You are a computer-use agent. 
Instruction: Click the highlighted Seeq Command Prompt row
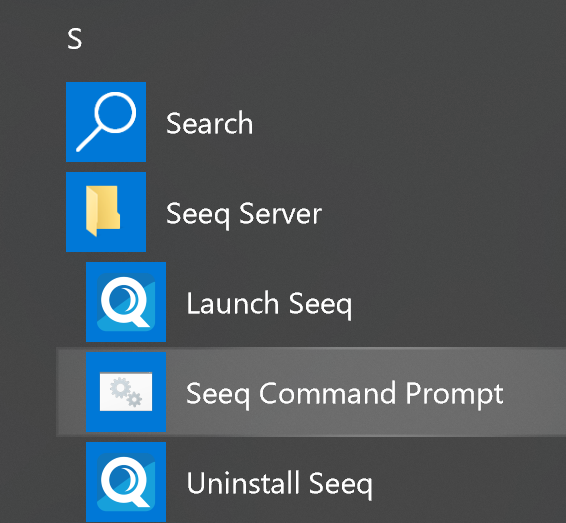(x=311, y=392)
